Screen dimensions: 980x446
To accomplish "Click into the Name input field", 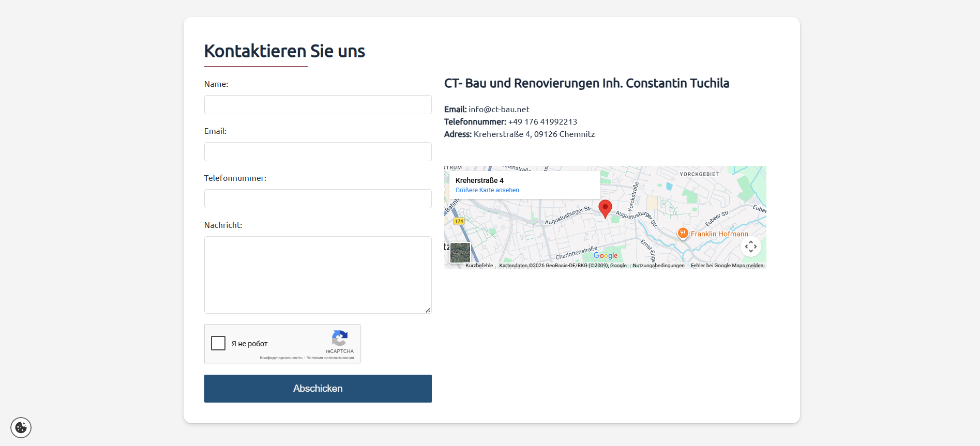I will [318, 105].
